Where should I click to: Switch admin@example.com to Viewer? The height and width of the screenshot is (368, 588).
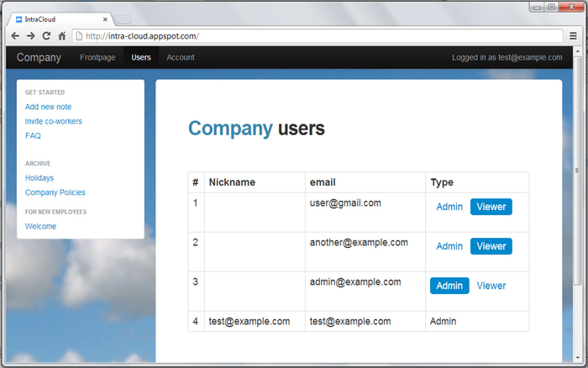coord(491,286)
